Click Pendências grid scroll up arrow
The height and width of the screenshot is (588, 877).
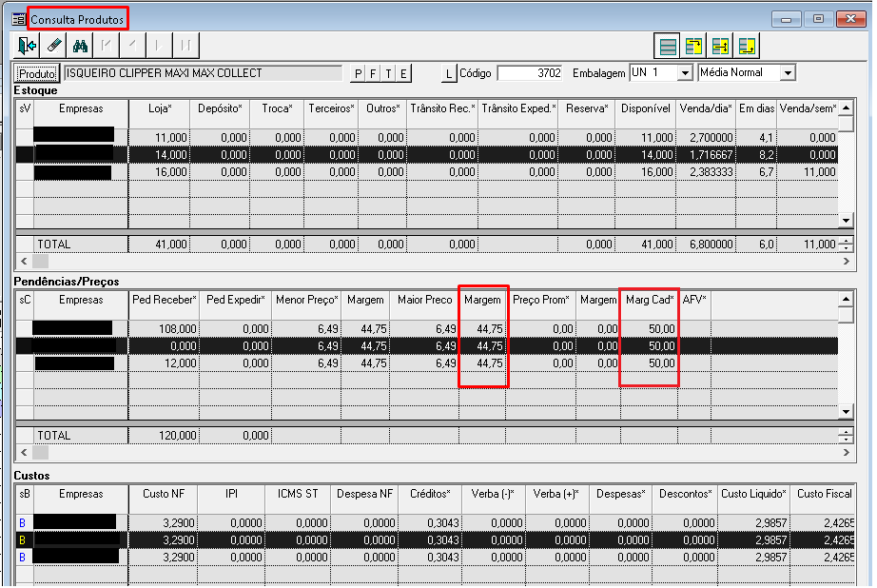pyautogui.click(x=847, y=300)
